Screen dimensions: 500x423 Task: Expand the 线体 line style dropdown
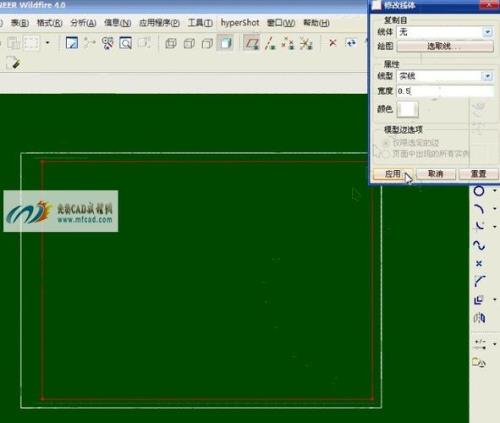(x=488, y=32)
